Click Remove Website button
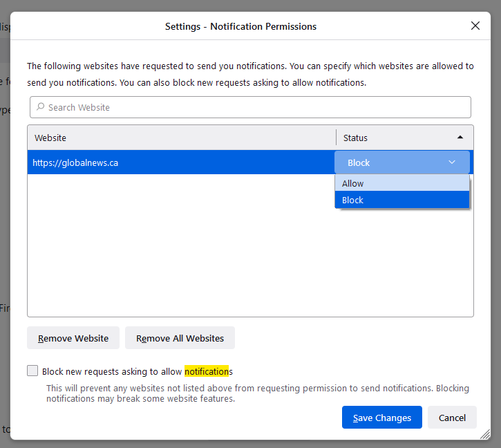Viewport: 501px width, 448px height. pos(73,338)
